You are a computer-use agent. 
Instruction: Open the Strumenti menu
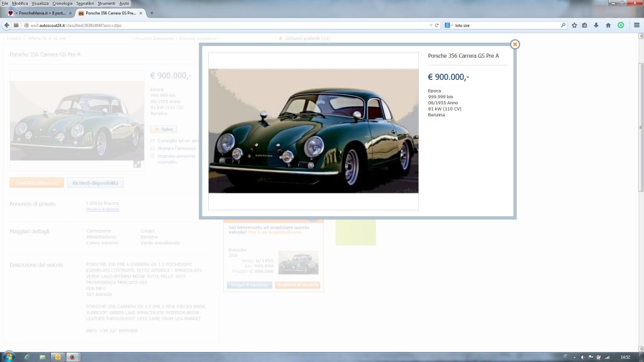click(x=106, y=3)
